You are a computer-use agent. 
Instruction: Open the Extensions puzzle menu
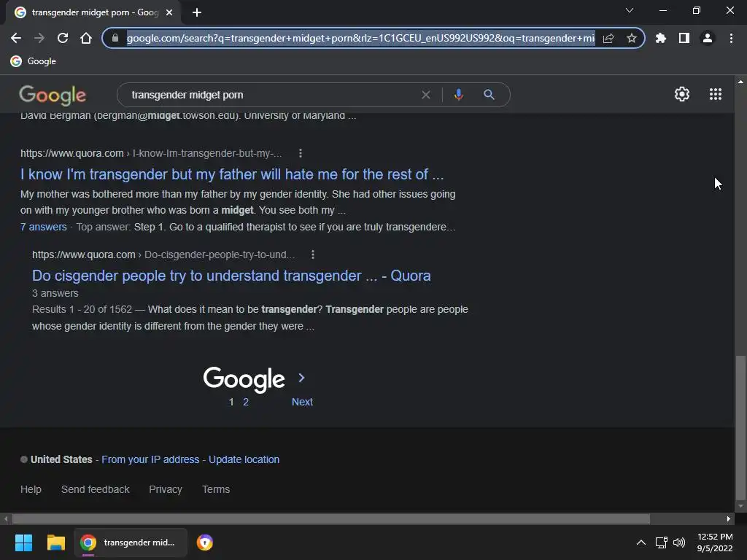tap(661, 38)
